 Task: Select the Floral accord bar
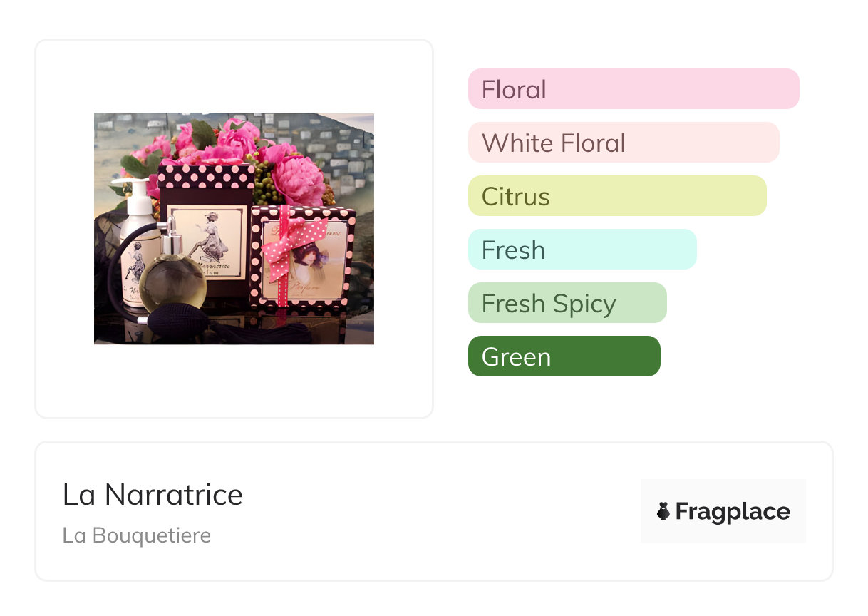tap(633, 89)
